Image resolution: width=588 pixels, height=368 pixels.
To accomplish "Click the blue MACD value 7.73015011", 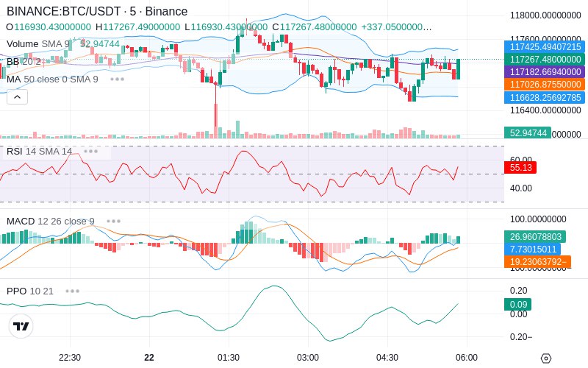I will (x=532, y=249).
